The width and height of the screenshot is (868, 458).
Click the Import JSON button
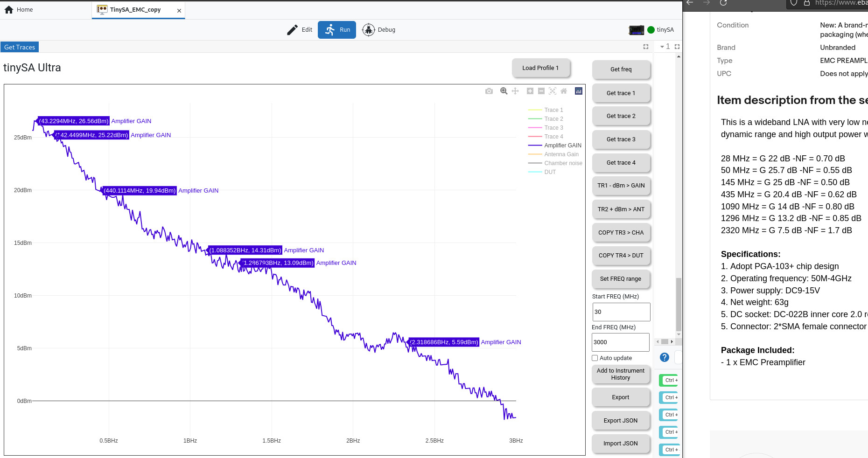(621, 444)
